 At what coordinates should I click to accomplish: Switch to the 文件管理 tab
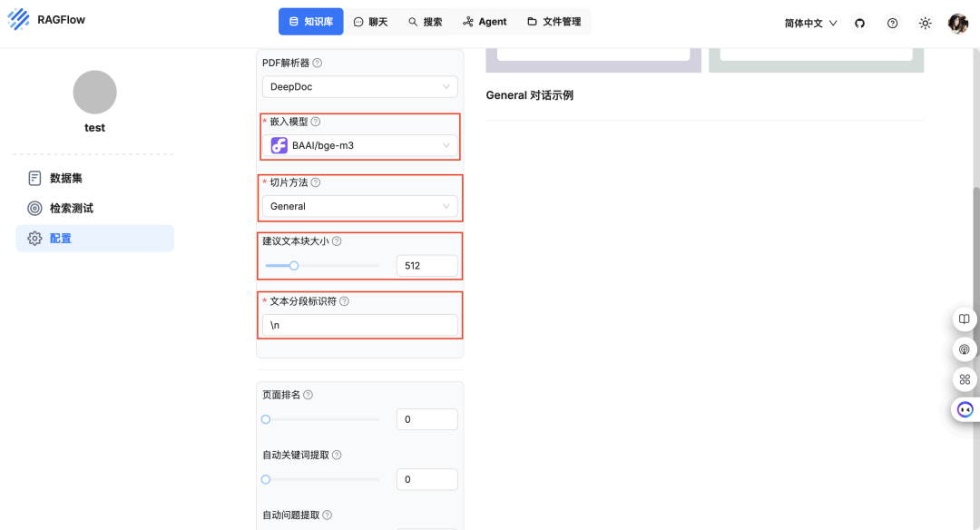554,22
